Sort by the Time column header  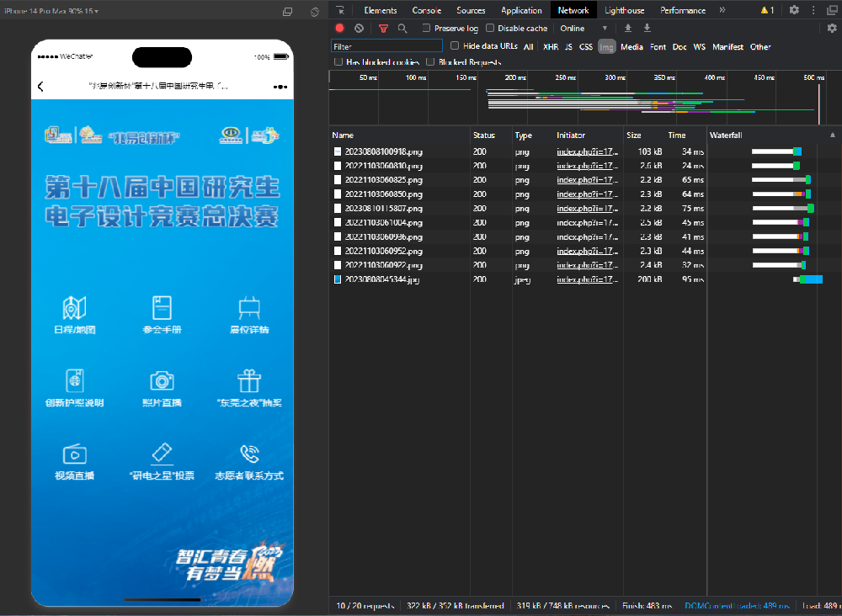tap(677, 135)
